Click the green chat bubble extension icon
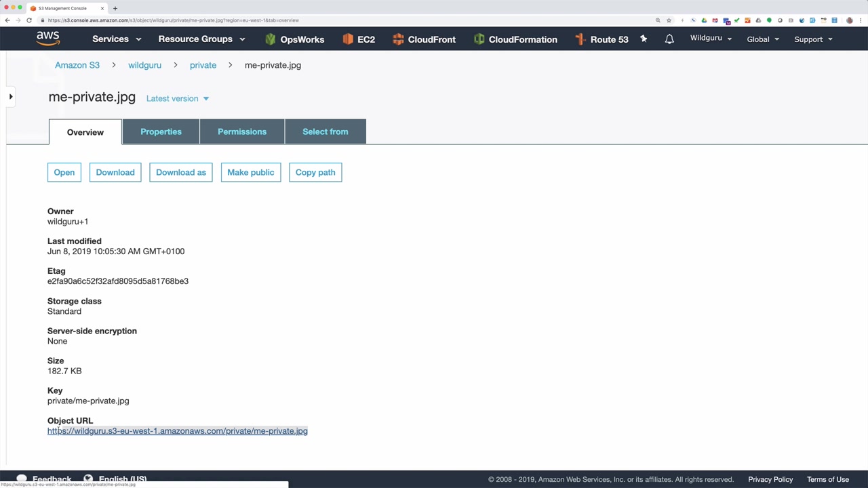 (769, 20)
